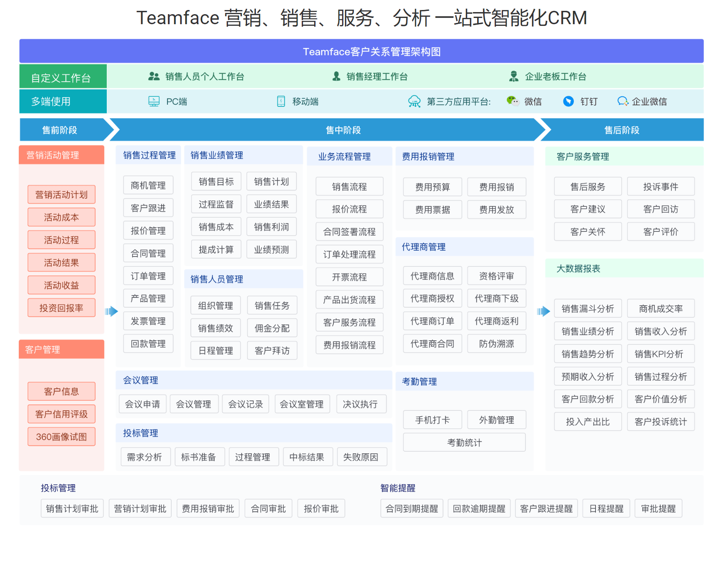Click the 企业微信 icon
728x563 pixels.
click(623, 101)
